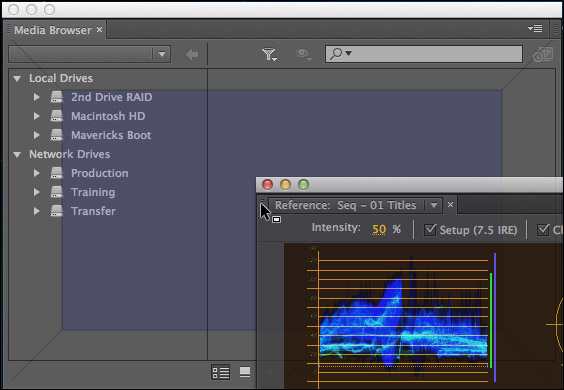The width and height of the screenshot is (564, 390).
Task: Click the red close button on floating window
Action: pos(267,185)
